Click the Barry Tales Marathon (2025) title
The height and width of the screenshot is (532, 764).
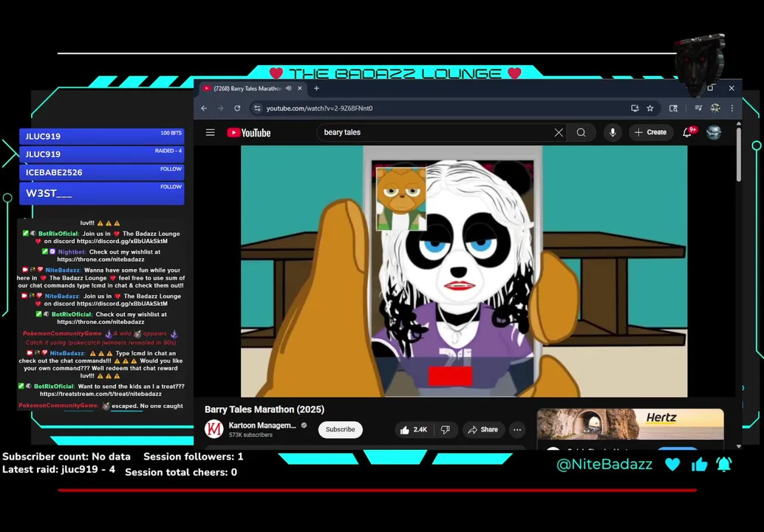coord(265,409)
